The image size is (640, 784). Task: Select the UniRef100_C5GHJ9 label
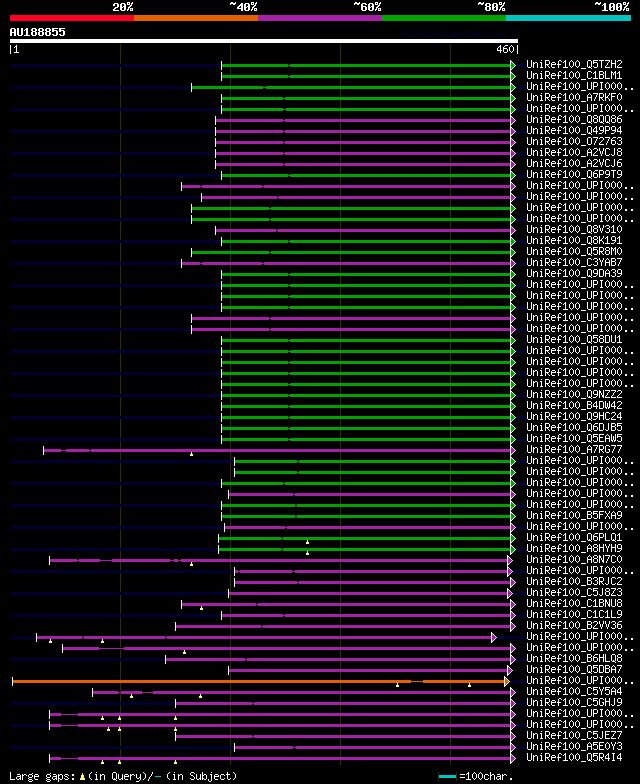574,702
